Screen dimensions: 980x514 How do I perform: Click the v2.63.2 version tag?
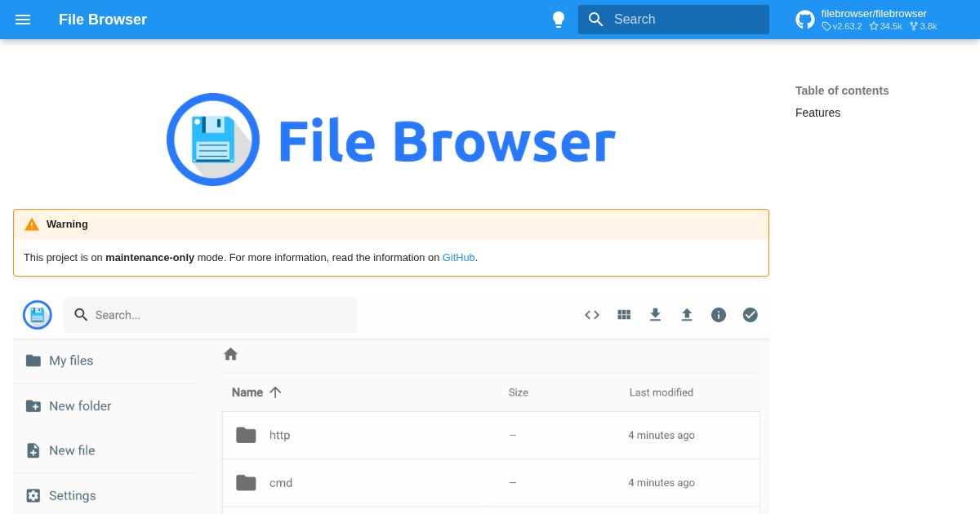coord(842,26)
